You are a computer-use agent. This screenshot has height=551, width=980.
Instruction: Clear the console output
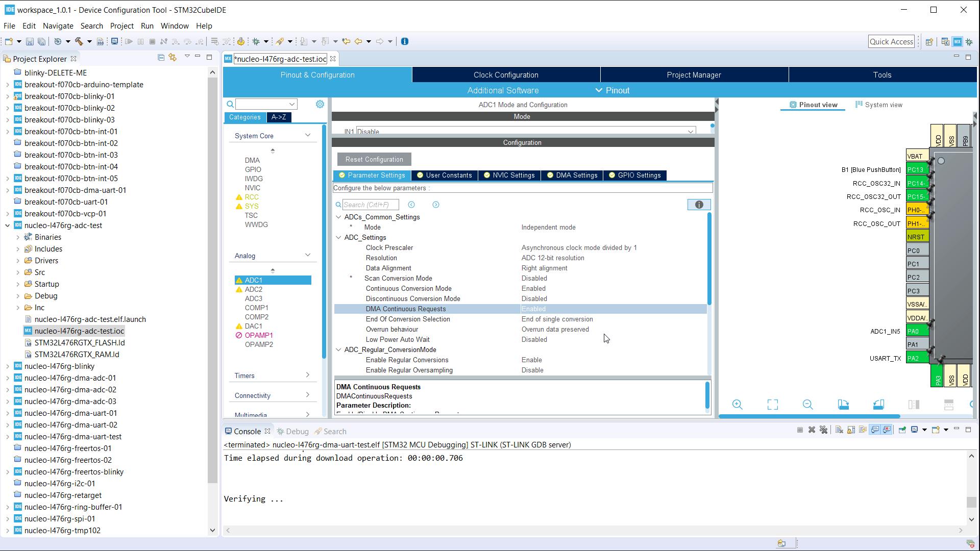(x=839, y=430)
